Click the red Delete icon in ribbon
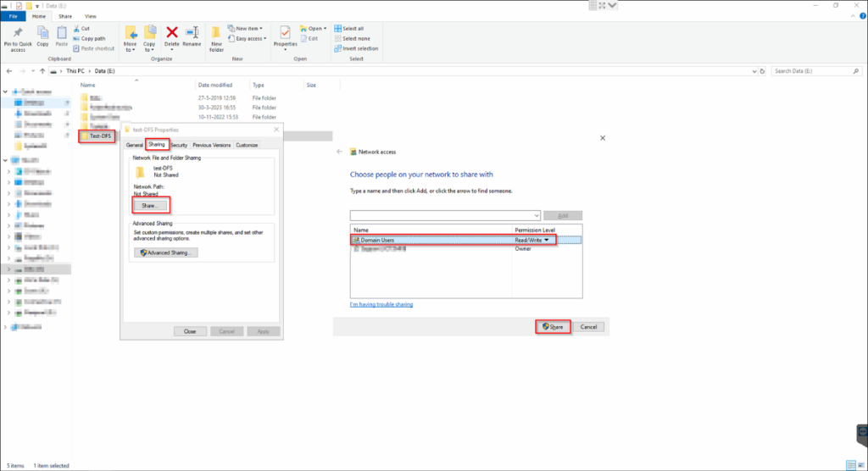 point(173,34)
